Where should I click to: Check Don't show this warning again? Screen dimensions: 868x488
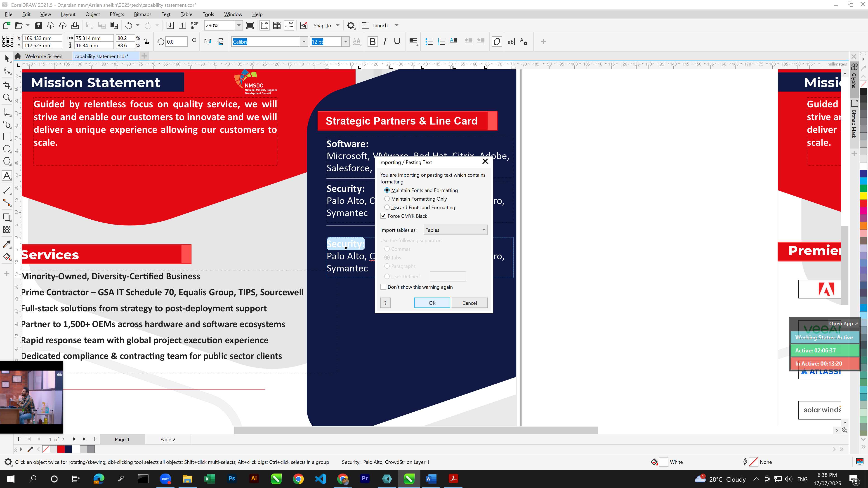click(x=383, y=287)
